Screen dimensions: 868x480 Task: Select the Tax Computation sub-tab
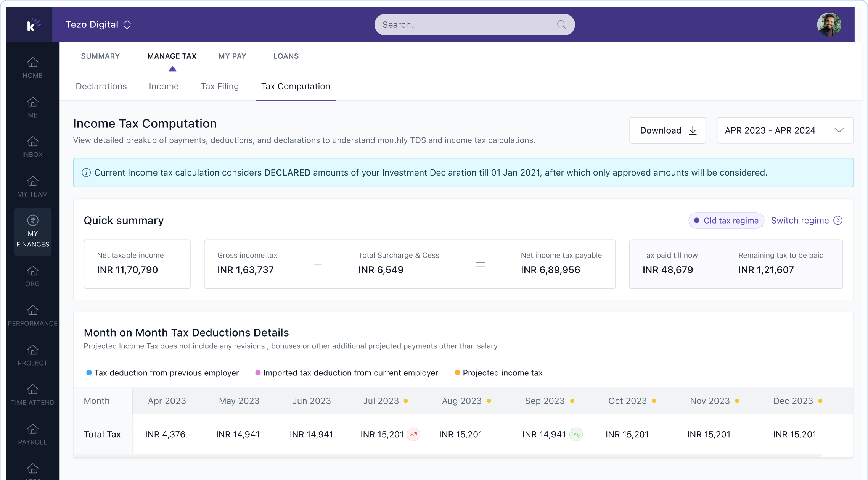pyautogui.click(x=296, y=86)
